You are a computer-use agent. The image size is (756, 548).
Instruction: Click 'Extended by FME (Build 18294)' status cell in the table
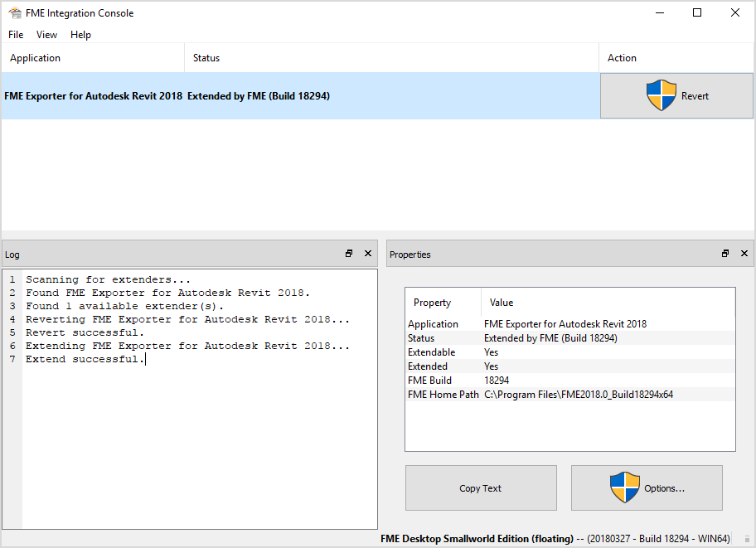coord(259,96)
